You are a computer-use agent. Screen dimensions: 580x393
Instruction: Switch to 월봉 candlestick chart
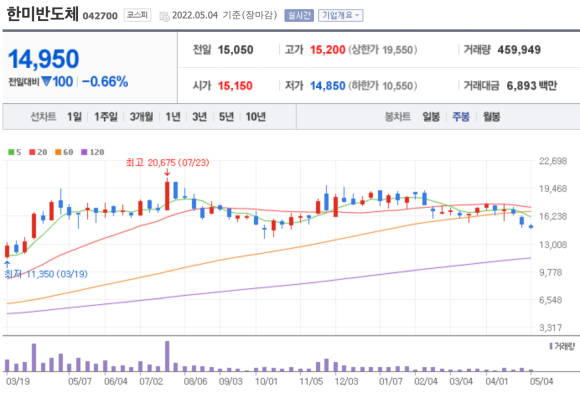tap(492, 117)
